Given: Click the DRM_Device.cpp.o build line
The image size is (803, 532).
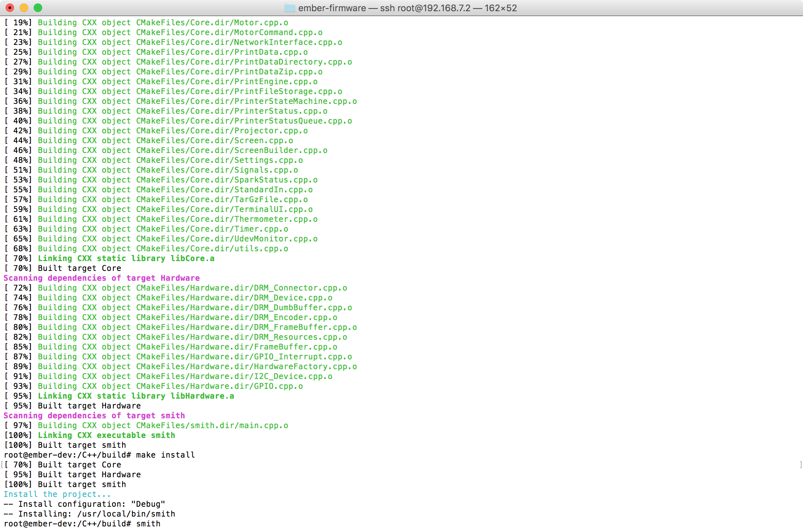Looking at the screenshot, I should (x=168, y=298).
